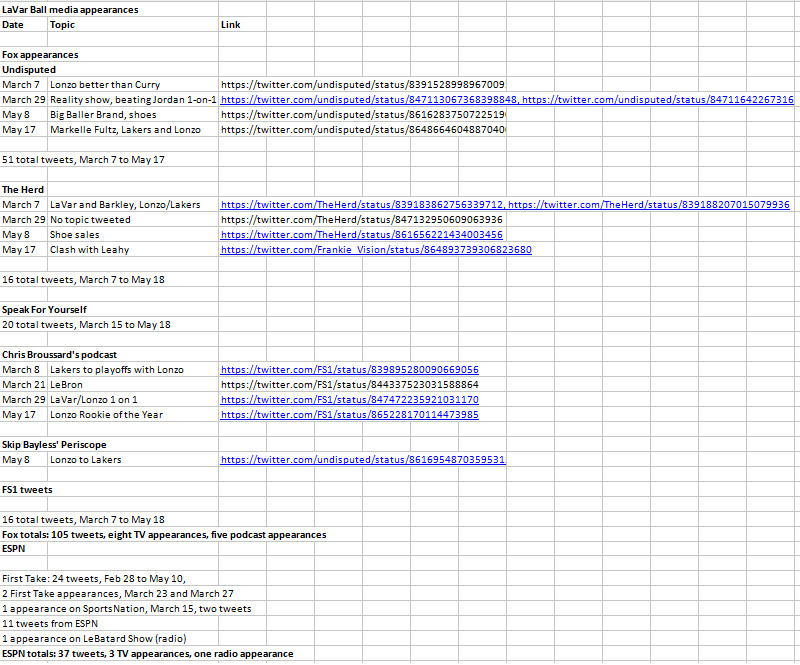The width and height of the screenshot is (800, 665).
Task: Select 'Lakers to playoffs with Lonzo' cell
Action: click(x=117, y=370)
